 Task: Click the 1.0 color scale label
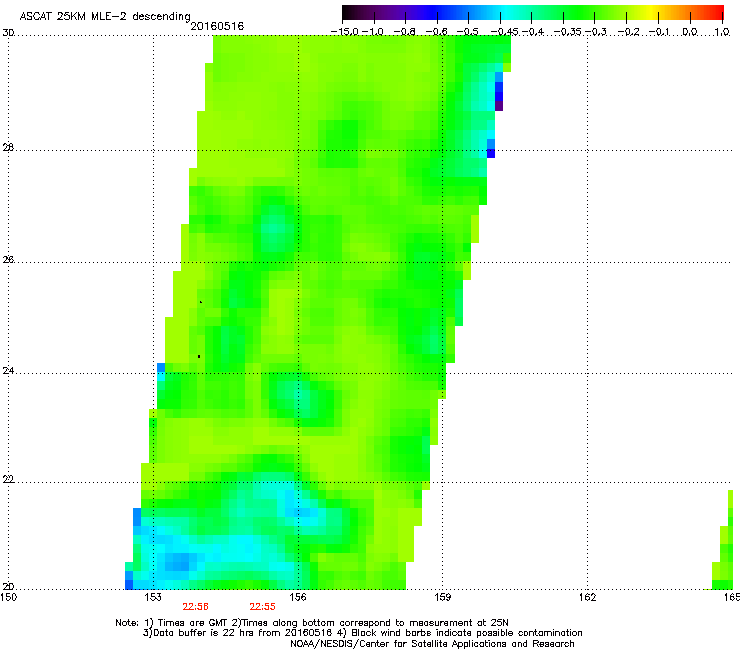(722, 32)
